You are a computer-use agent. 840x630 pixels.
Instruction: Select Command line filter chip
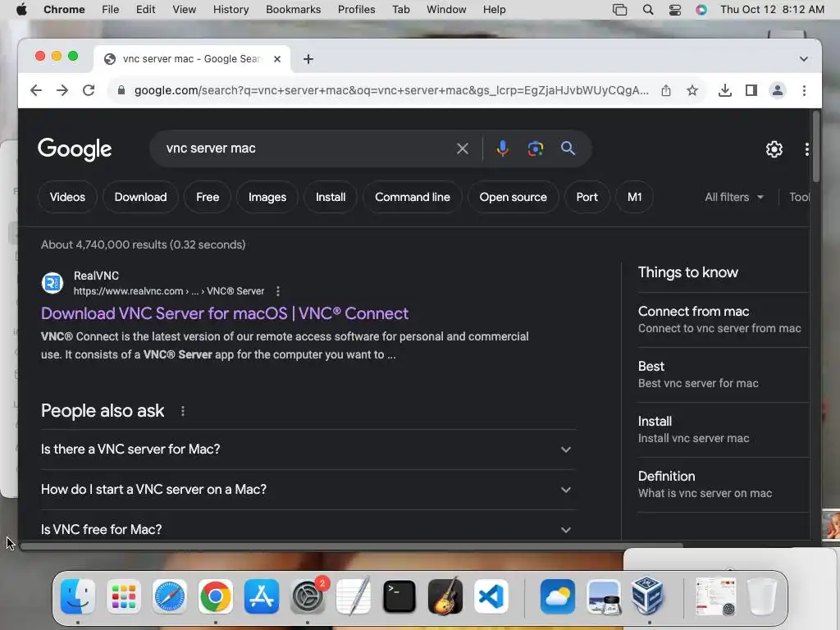(x=413, y=197)
